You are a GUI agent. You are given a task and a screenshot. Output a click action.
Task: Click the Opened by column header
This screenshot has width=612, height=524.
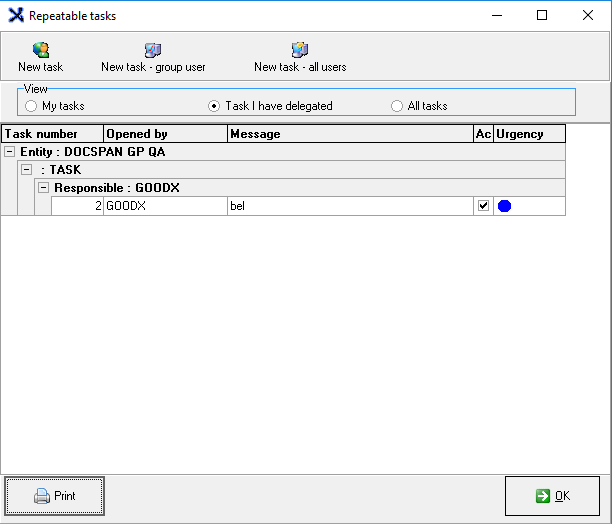click(165, 134)
